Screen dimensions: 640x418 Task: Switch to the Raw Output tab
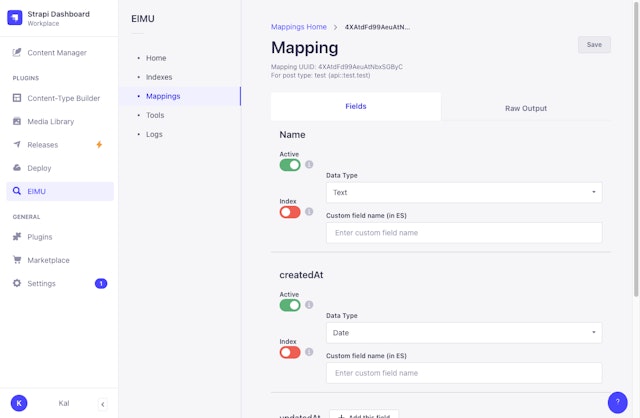pyautogui.click(x=526, y=108)
